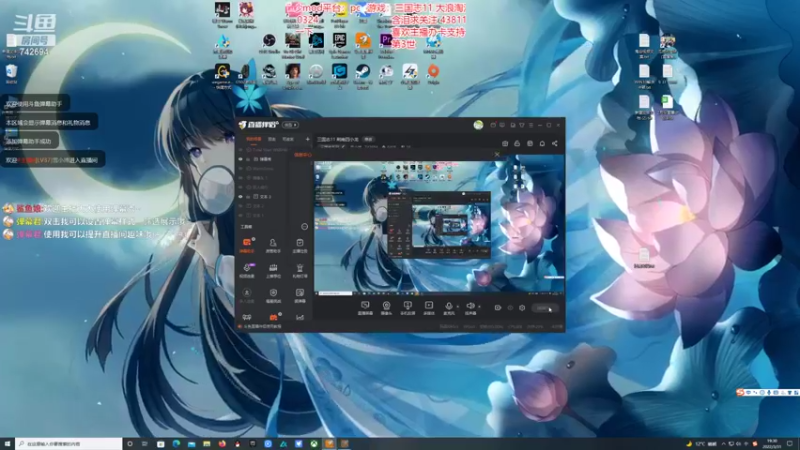Open Firefox from taskbar

[x=222, y=444]
